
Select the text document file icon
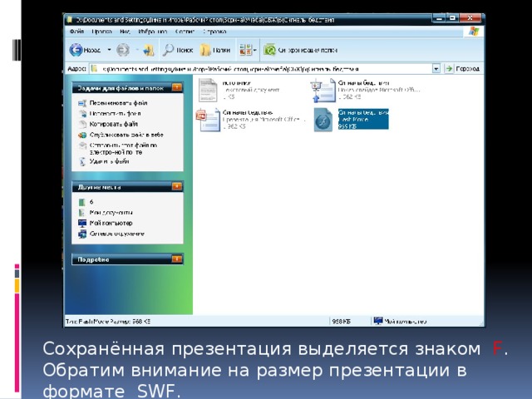tap(208, 90)
